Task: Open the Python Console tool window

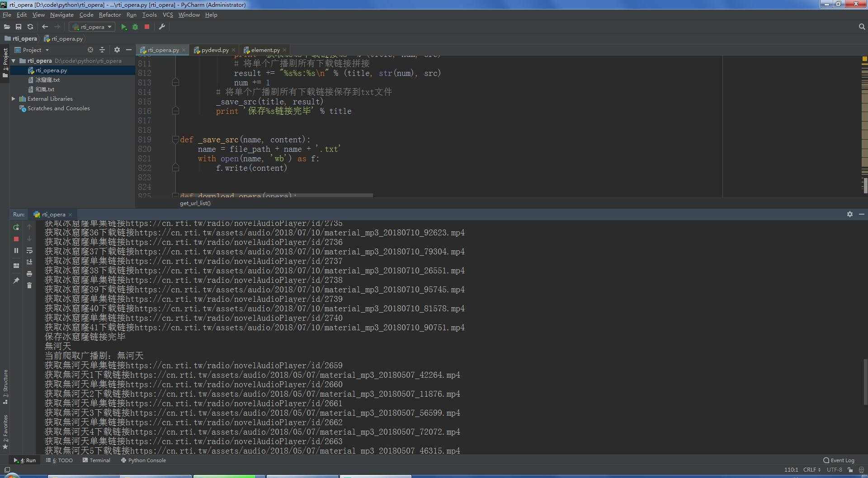Action: (143, 460)
